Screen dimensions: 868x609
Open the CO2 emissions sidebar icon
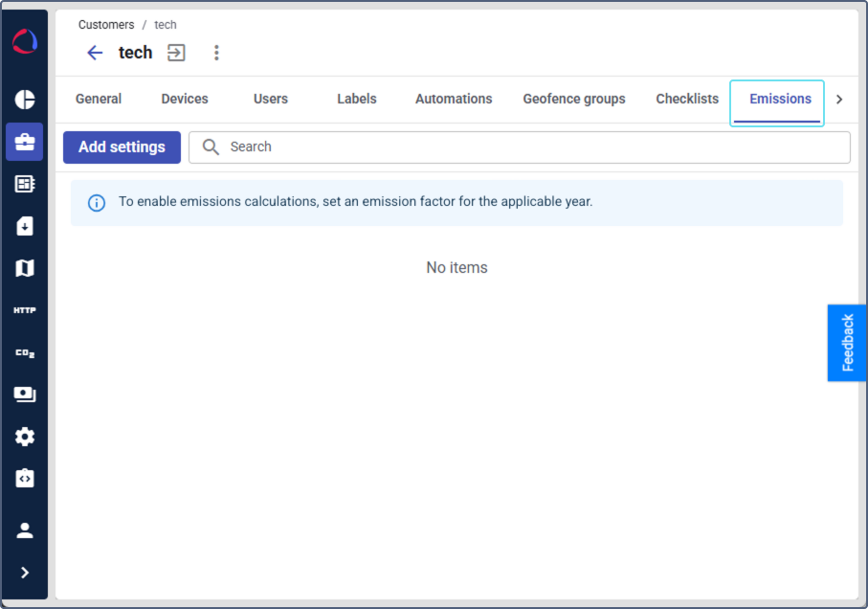(25, 352)
